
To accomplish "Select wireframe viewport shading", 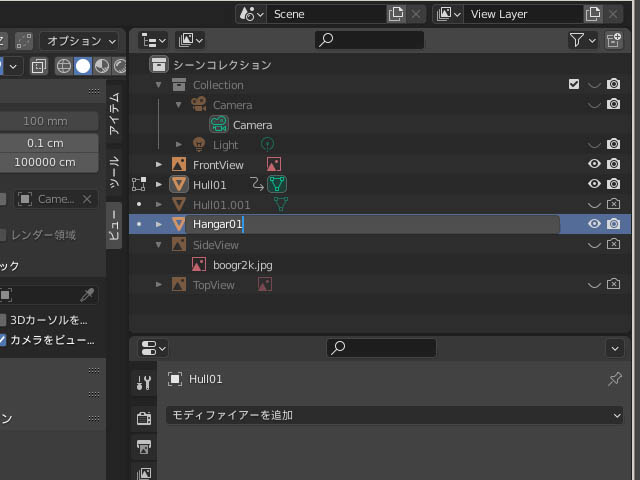I will pos(64,66).
